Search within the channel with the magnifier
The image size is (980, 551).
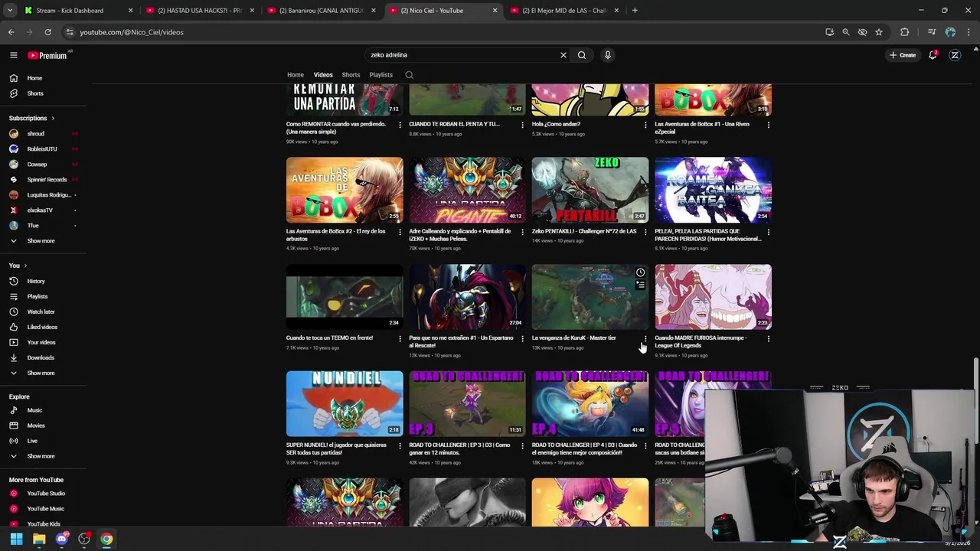click(409, 75)
